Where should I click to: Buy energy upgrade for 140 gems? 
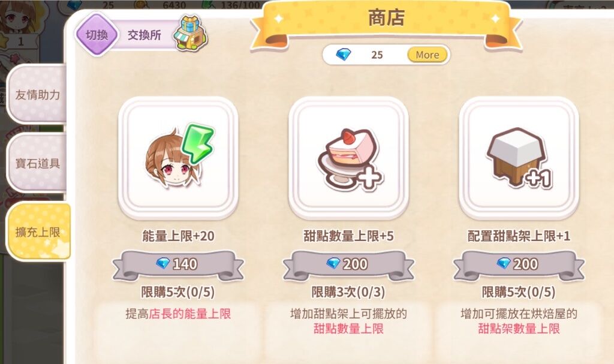178,265
